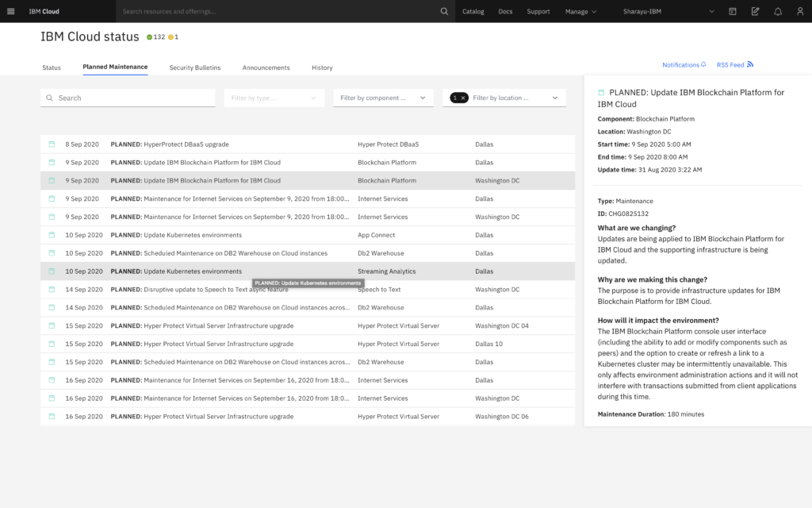The height and width of the screenshot is (508, 812).
Task: Click the calendar icon beside the detail panel title
Action: click(601, 92)
